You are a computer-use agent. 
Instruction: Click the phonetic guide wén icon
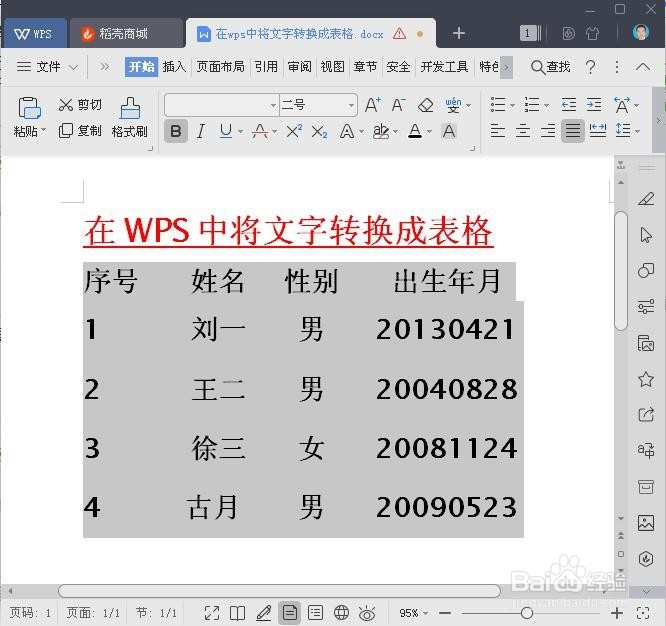click(x=453, y=105)
